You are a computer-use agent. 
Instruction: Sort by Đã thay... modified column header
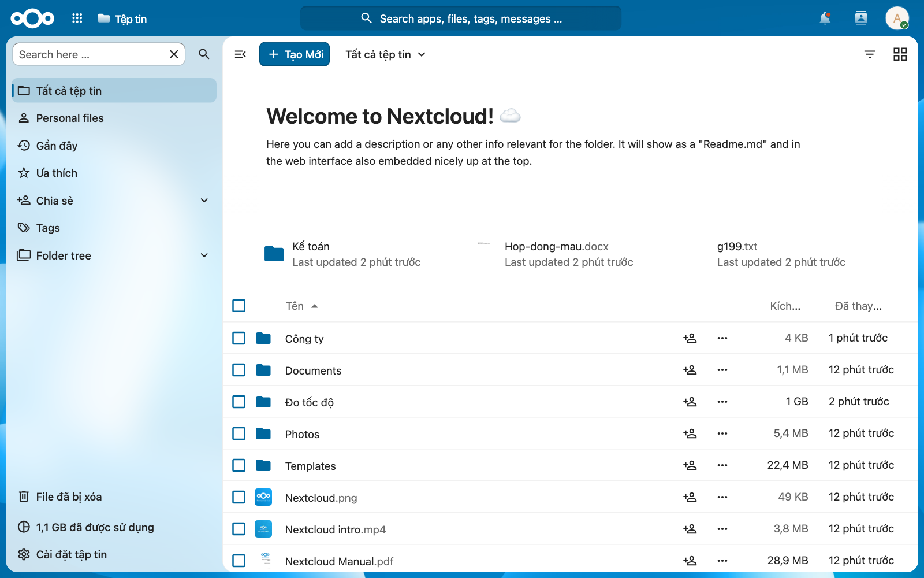[x=858, y=306]
